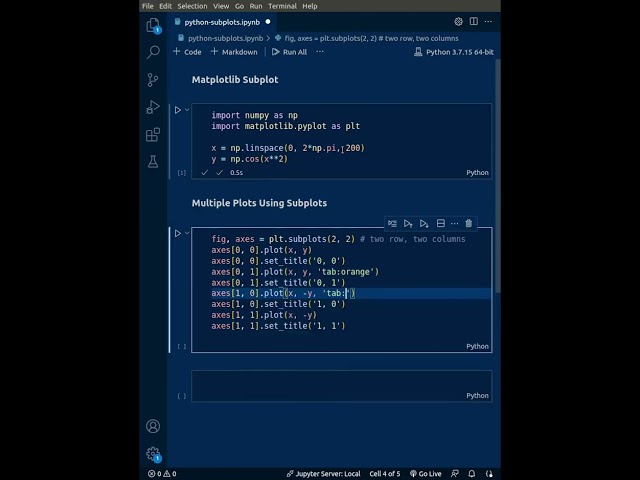
Task: Open the Selection menu
Action: (192, 6)
